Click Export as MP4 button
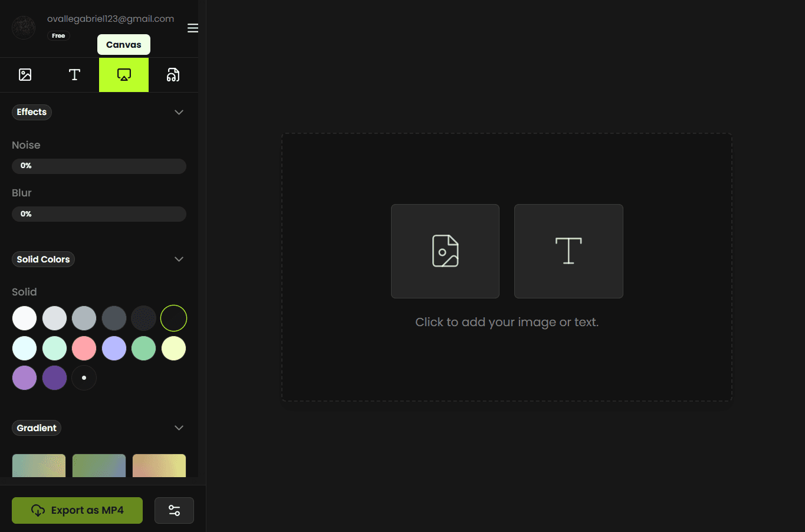This screenshot has height=532, width=805. click(x=77, y=510)
